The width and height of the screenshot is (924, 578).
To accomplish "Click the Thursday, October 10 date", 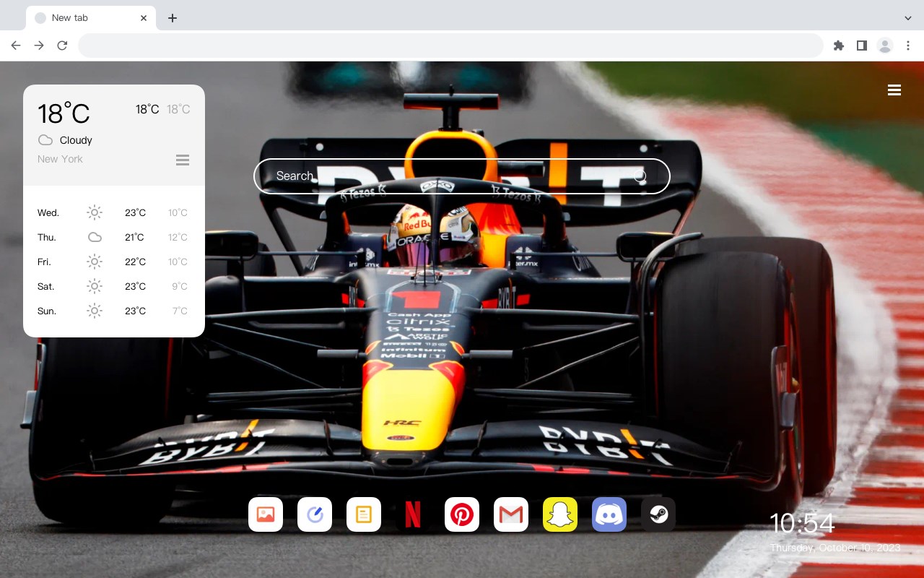I will [x=835, y=548].
